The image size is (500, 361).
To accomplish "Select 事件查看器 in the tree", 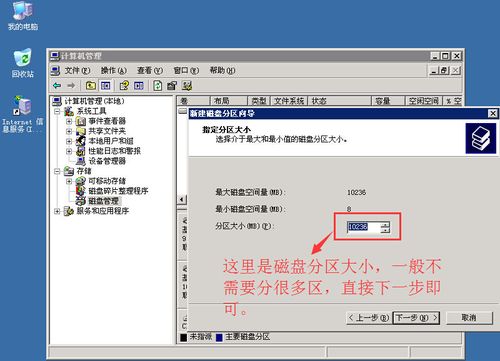I will pos(107,121).
